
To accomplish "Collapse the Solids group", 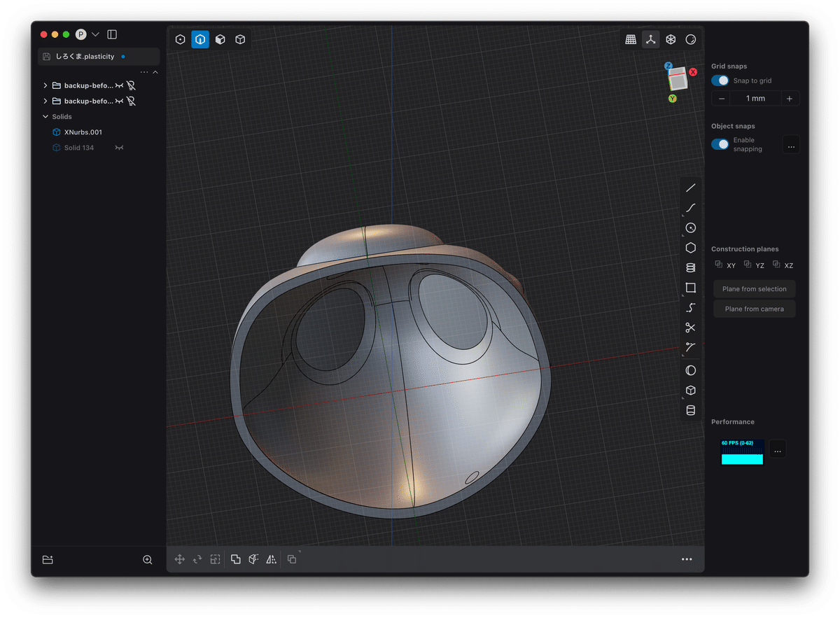I will (x=45, y=117).
